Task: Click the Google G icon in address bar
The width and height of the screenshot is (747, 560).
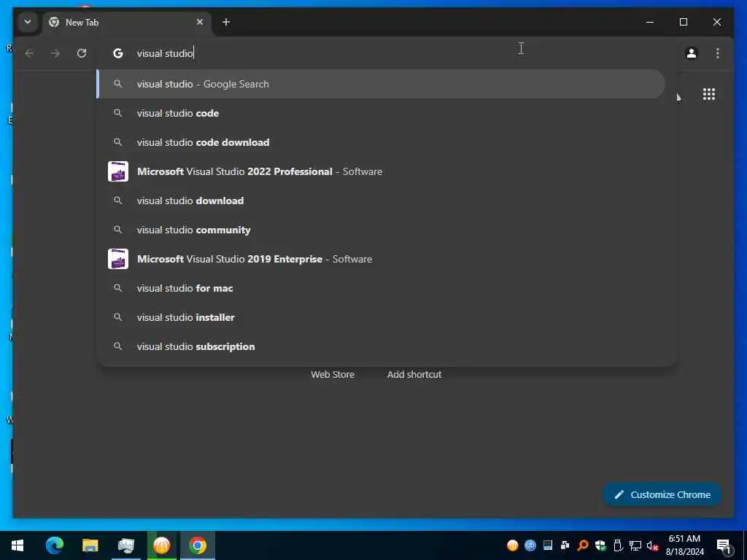Action: coord(117,53)
